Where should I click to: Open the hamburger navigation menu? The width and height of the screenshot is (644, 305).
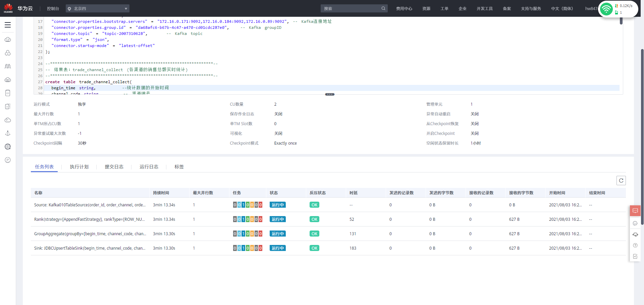point(8,25)
